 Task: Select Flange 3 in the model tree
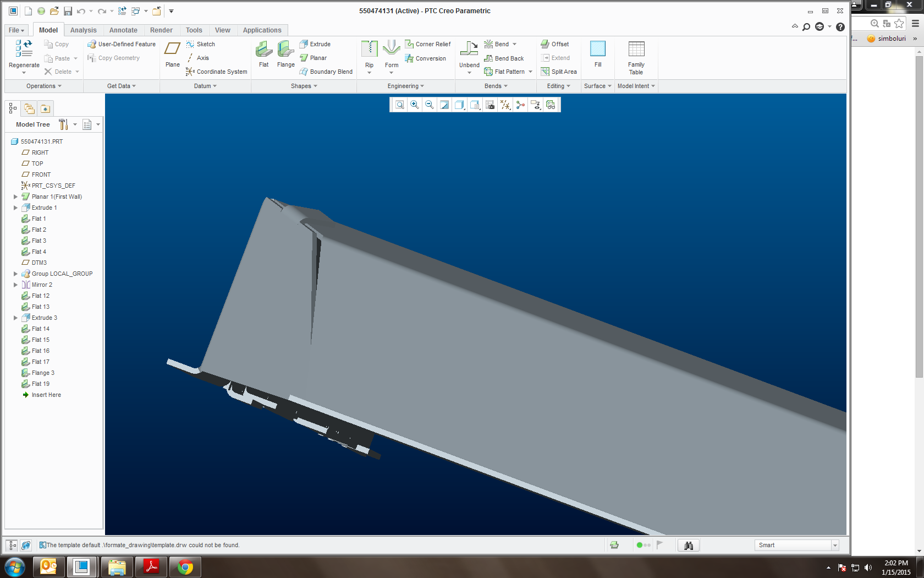pyautogui.click(x=43, y=373)
